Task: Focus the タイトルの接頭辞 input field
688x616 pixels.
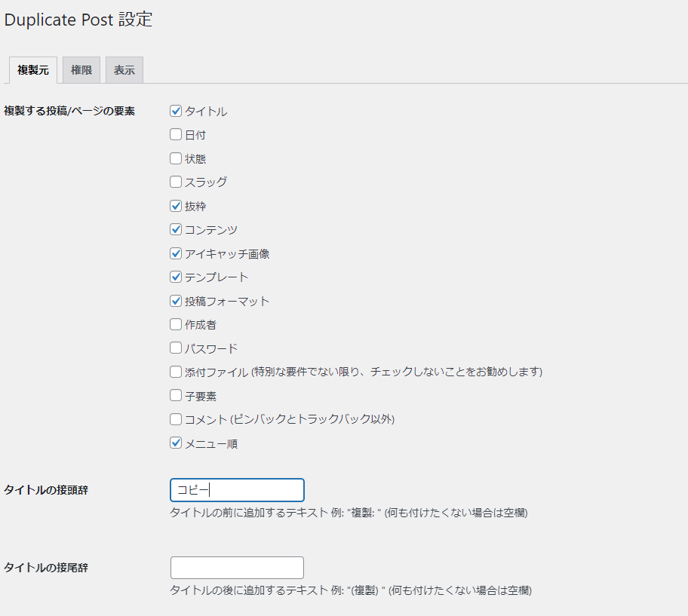Action: tap(237, 490)
